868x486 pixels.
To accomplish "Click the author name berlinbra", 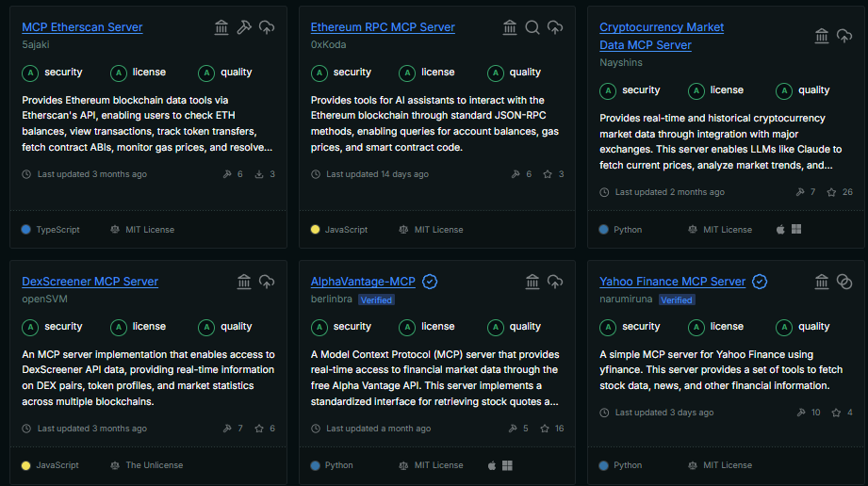I will pyautogui.click(x=331, y=299).
